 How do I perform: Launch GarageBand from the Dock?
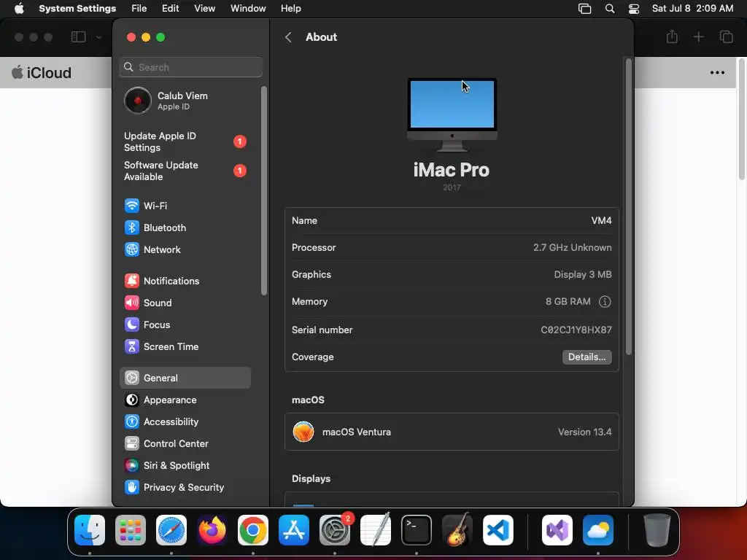click(x=457, y=530)
